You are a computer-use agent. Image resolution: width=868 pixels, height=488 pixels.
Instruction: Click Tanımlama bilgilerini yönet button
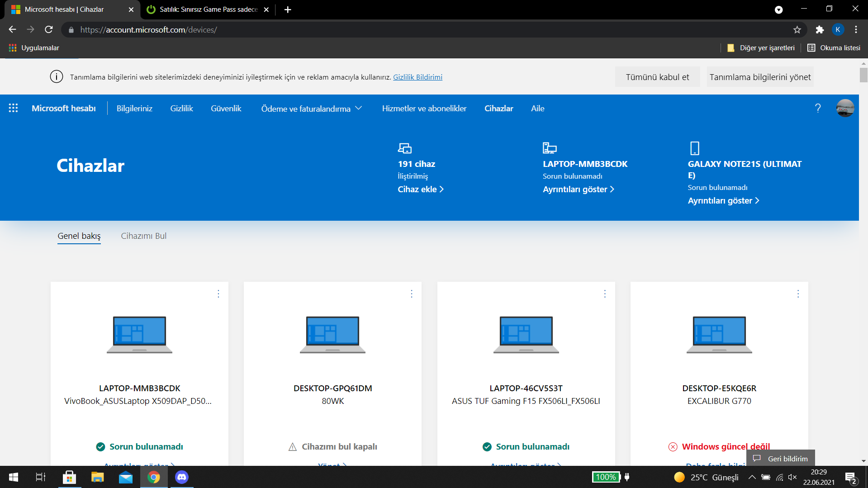760,77
